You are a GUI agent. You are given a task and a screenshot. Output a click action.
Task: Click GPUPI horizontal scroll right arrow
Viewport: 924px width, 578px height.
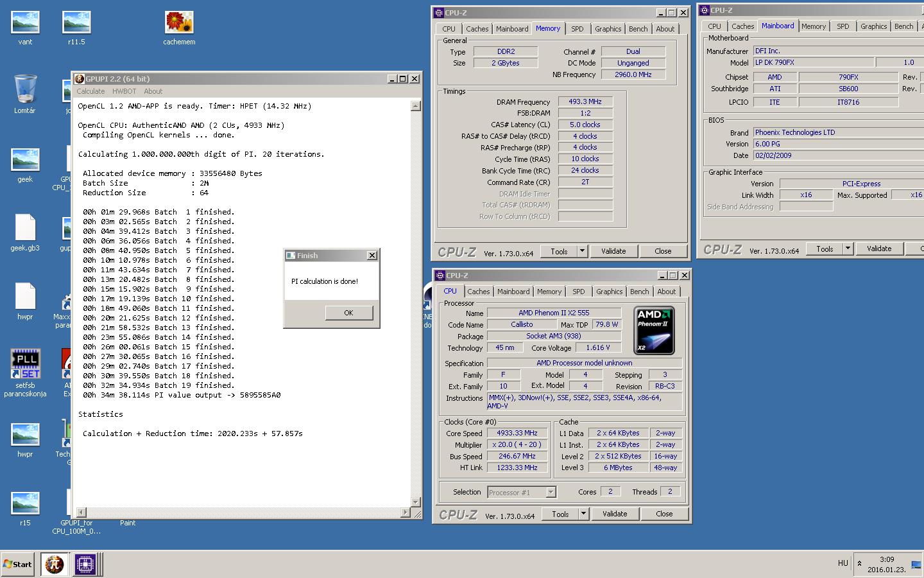[x=405, y=512]
